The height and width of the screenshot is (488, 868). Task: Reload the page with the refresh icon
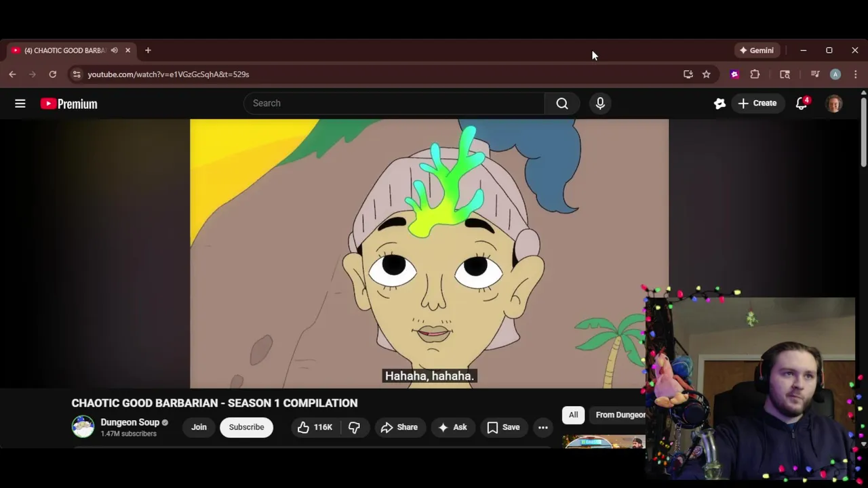[x=52, y=75]
